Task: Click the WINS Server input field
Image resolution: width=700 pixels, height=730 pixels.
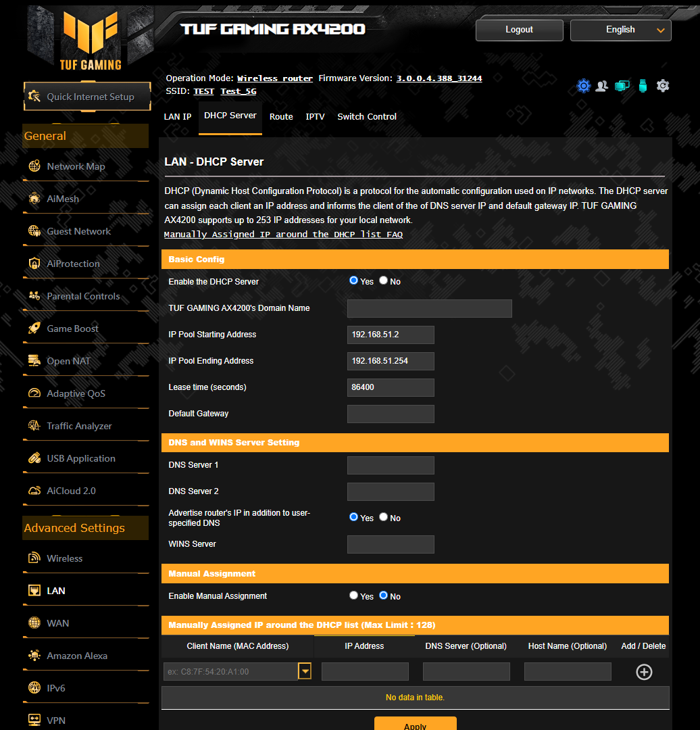Action: (391, 544)
